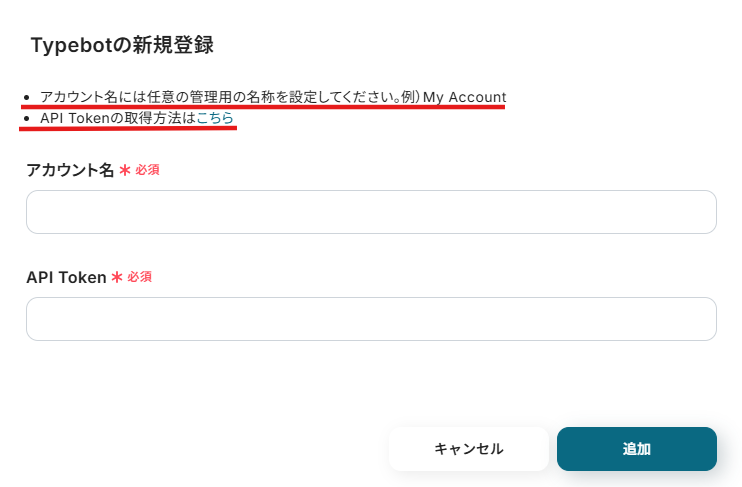742x487 pixels.
Task: Click the word Typebot in the title
Action: point(68,45)
